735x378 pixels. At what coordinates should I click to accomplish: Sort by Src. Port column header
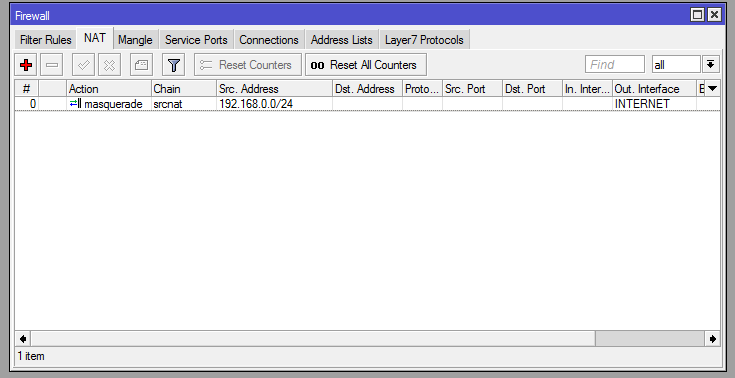[x=472, y=89]
